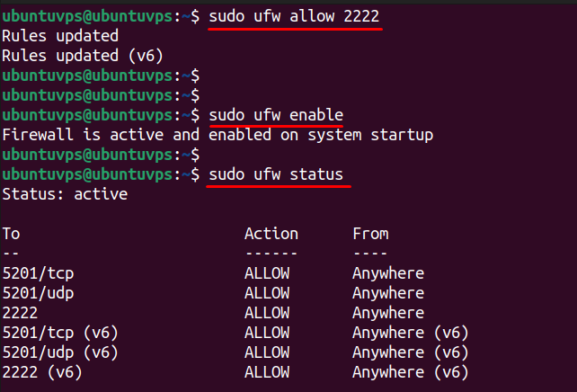This screenshot has height=392, width=577.
Task: Click the "5201/udp (v6)" rule entry
Action: point(60,352)
